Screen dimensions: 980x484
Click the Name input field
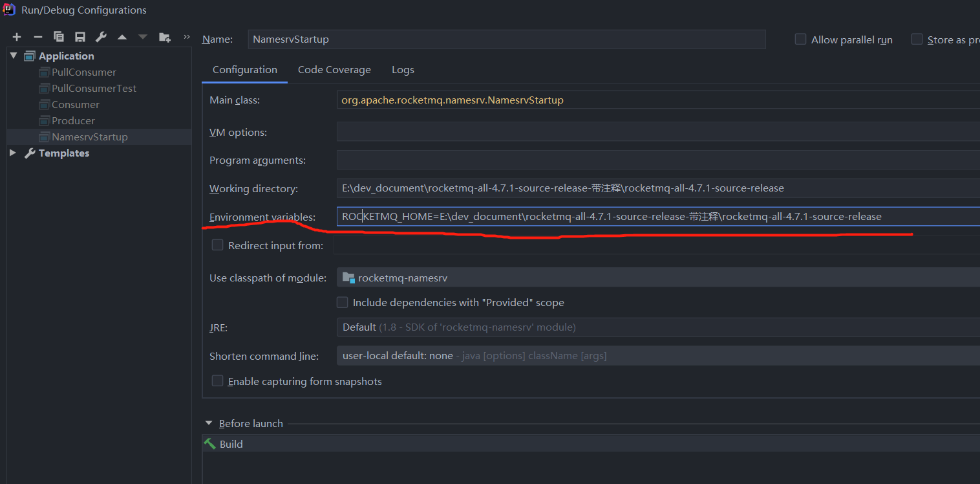[x=507, y=39]
